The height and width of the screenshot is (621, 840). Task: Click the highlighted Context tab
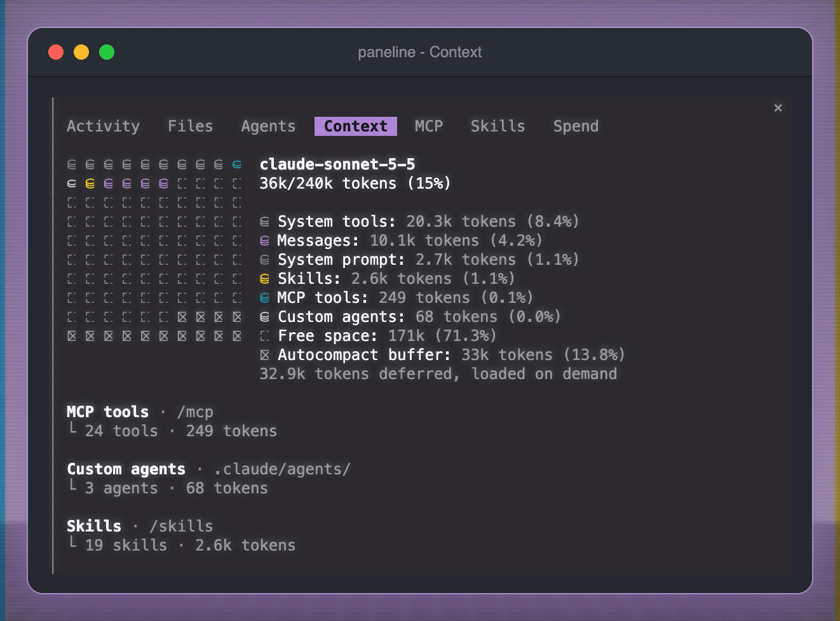356,126
